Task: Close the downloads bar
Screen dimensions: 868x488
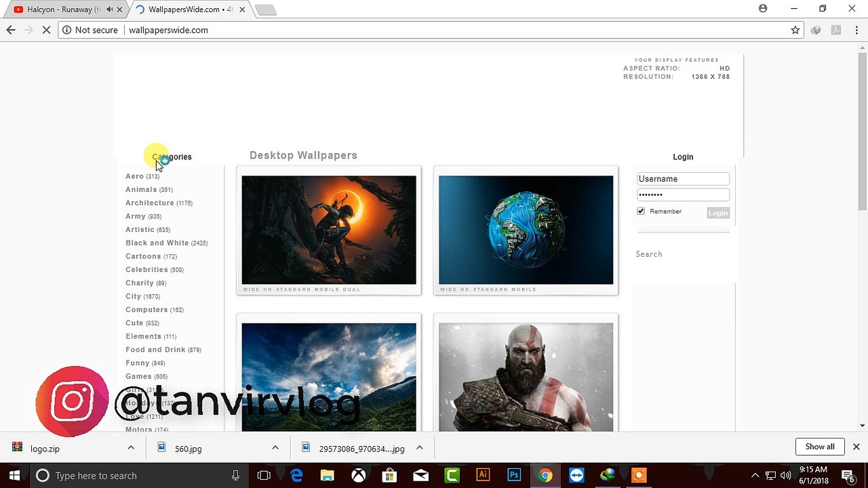Action: tap(856, 447)
